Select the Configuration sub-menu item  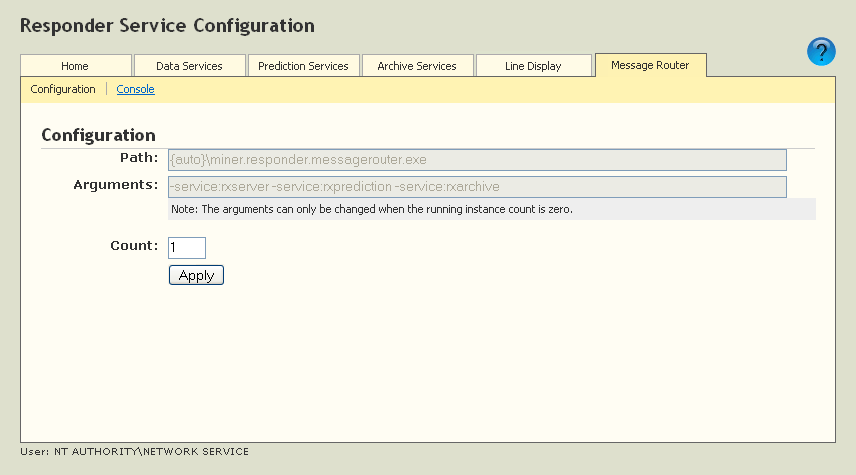(x=63, y=89)
